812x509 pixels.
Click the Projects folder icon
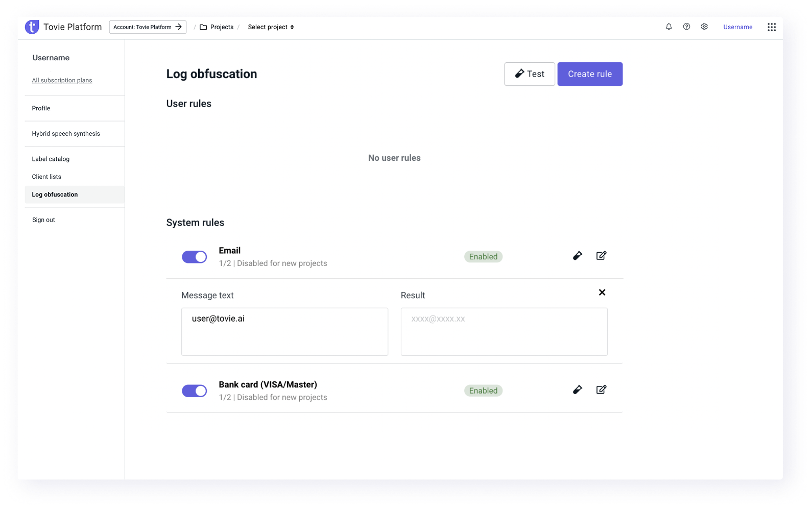click(203, 27)
